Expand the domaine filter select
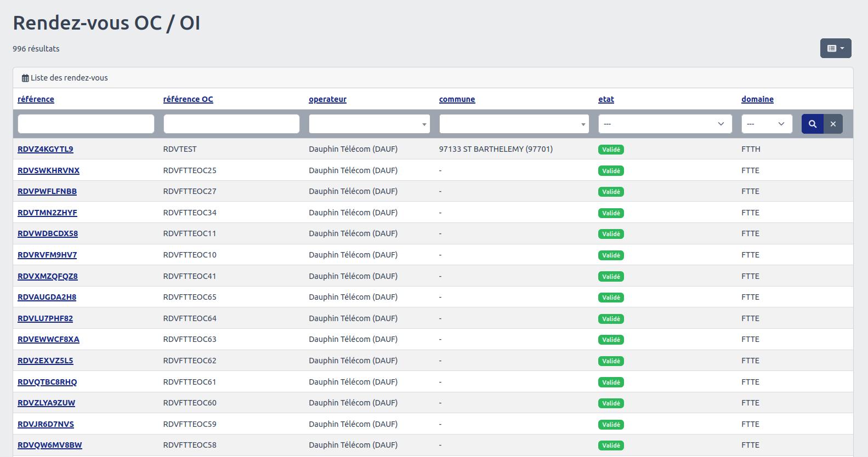868x457 pixels. [x=766, y=124]
